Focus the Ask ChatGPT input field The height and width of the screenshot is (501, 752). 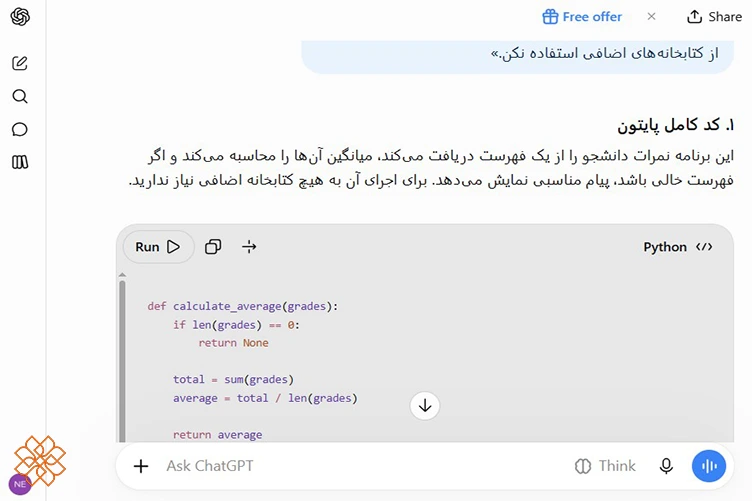click(364, 466)
